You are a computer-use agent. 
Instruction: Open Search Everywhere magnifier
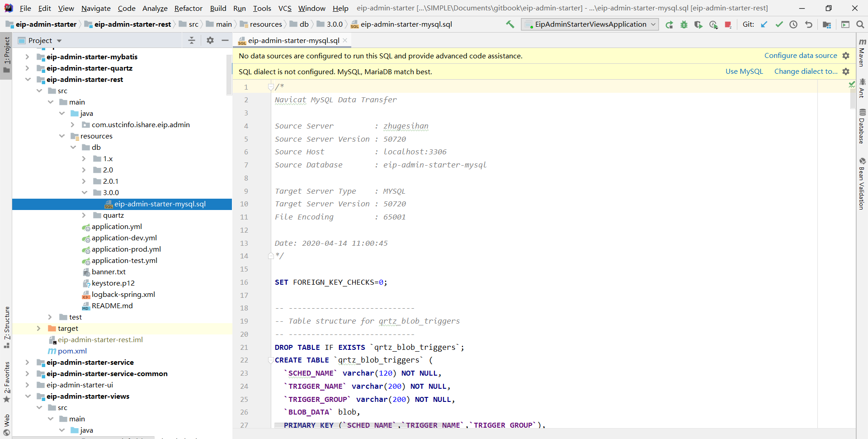pyautogui.click(x=860, y=24)
